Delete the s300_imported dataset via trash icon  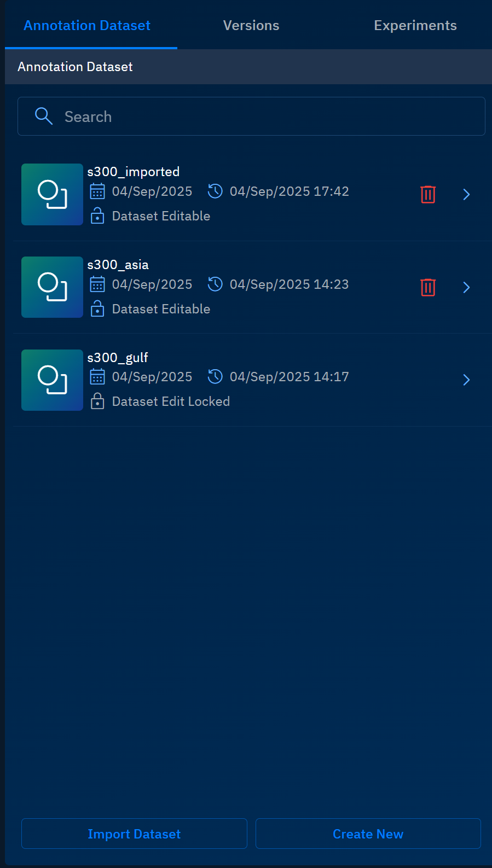tap(427, 194)
